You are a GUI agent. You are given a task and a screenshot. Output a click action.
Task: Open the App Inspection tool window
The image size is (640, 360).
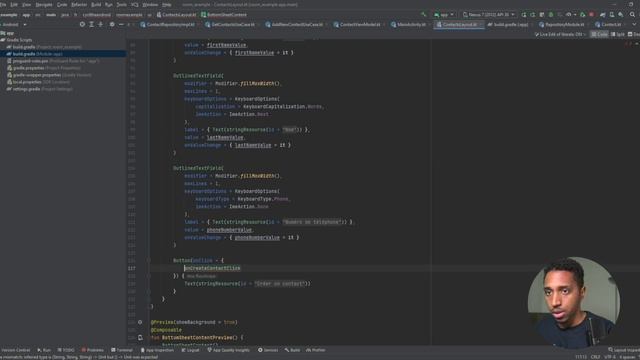pyautogui.click(x=157, y=350)
